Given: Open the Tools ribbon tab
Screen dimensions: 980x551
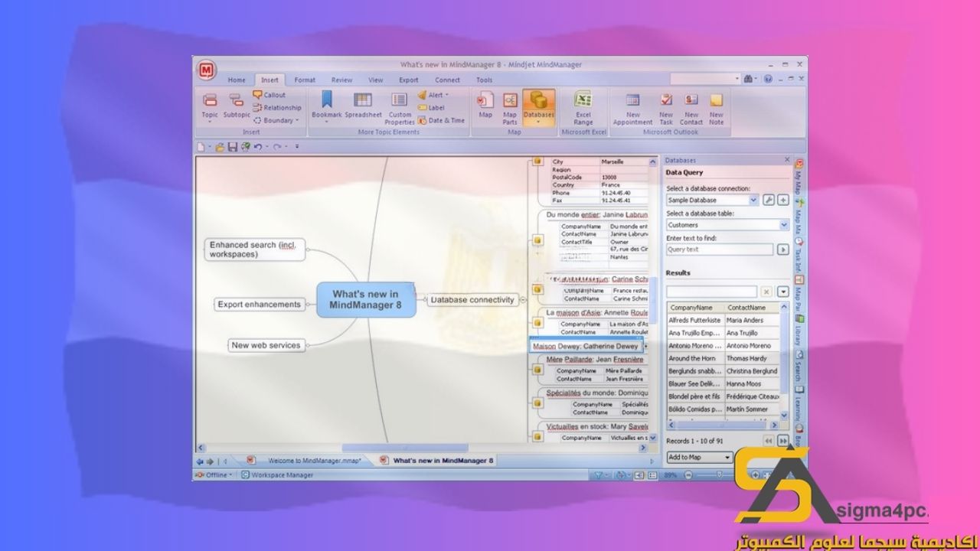Looking at the screenshot, I should click(x=485, y=80).
